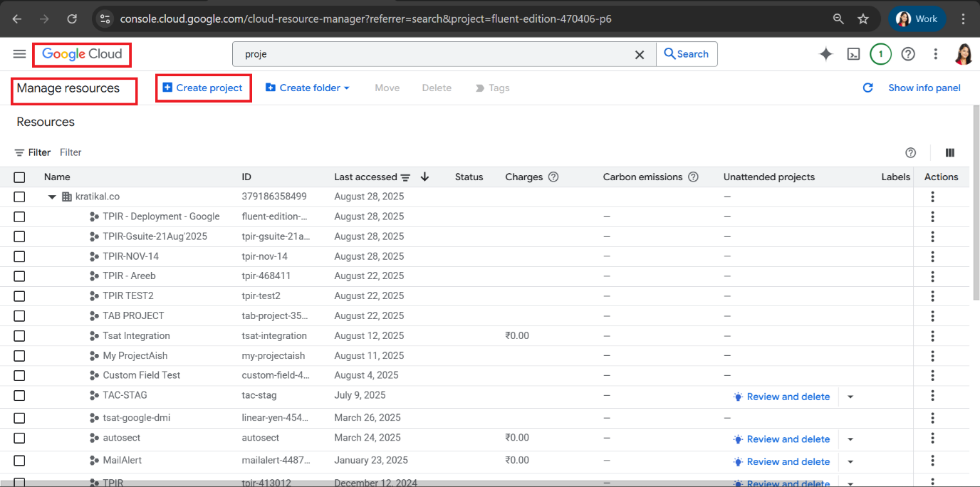Expand TAC-STAG Review and delete dropdown arrow
The width and height of the screenshot is (980, 487).
click(850, 397)
